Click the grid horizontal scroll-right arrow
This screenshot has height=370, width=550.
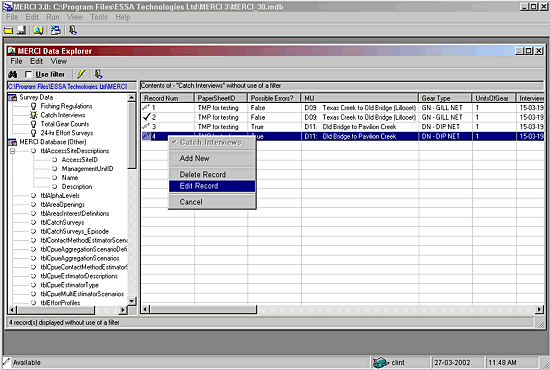tap(539, 309)
